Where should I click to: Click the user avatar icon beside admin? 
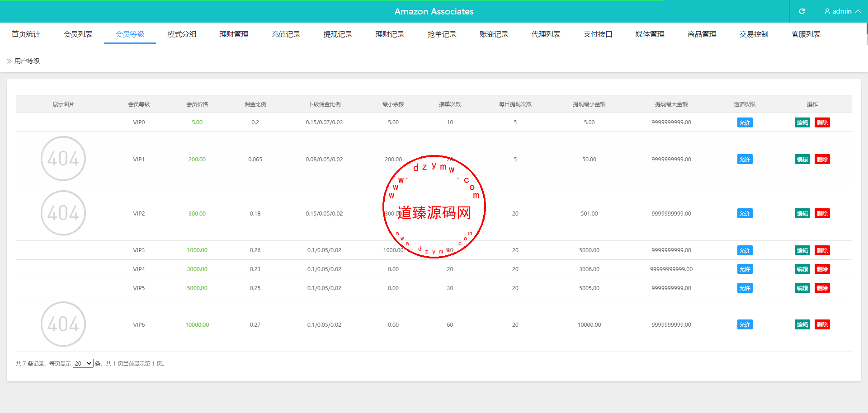[x=827, y=11]
